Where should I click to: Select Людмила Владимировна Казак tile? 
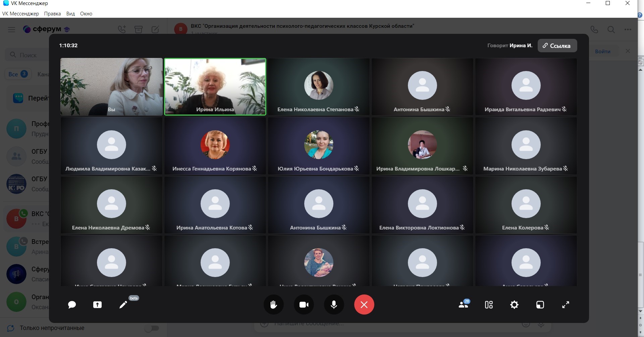tap(111, 146)
